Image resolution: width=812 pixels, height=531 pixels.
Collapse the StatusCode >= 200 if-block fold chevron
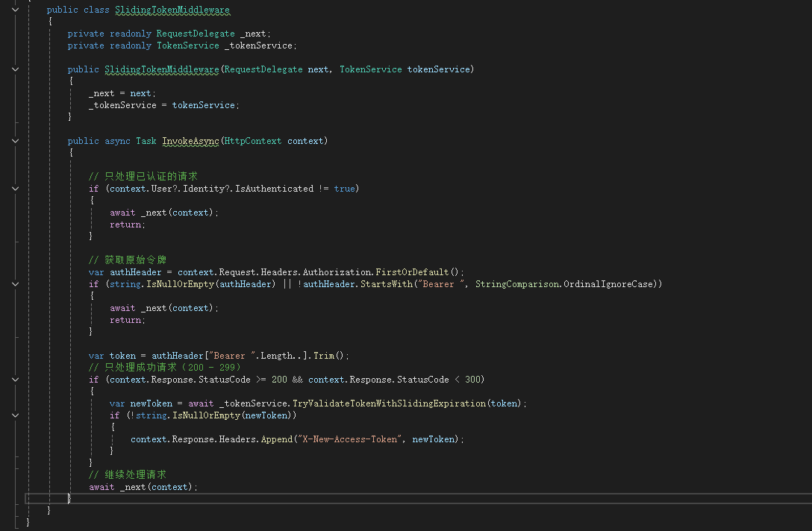coord(15,380)
